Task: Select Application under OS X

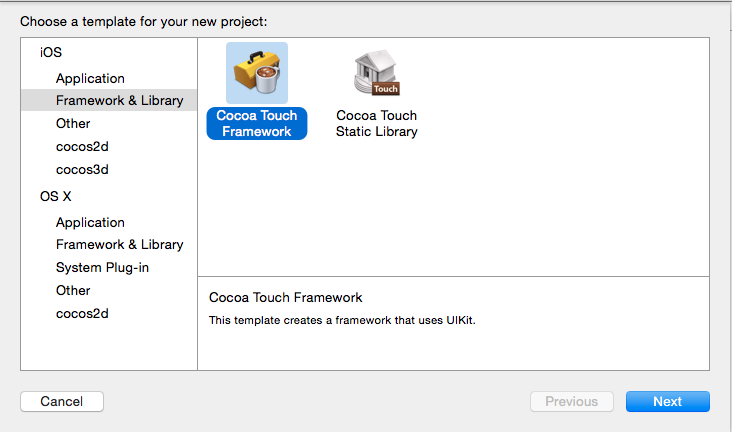Action: point(90,222)
